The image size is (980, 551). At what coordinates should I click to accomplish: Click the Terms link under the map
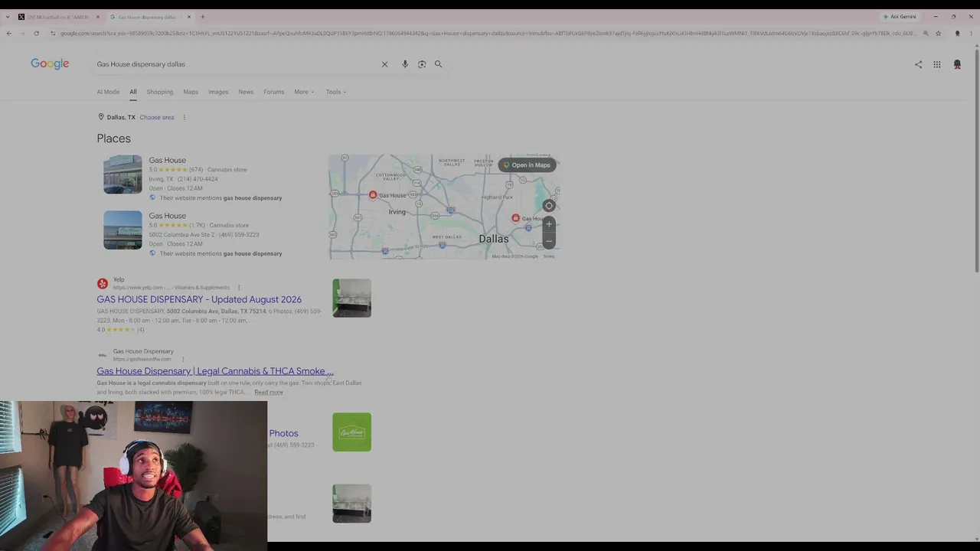click(x=549, y=256)
